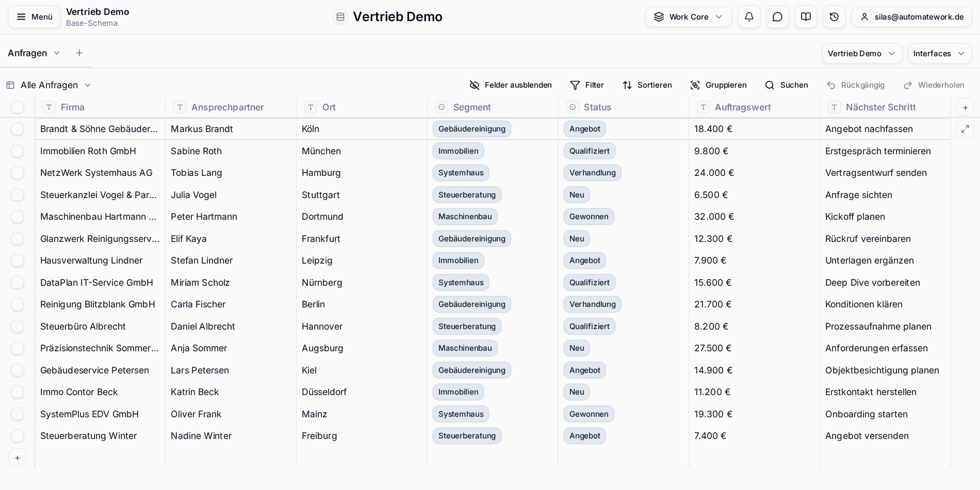Open the history clock icon
This screenshot has height=490, width=980.
click(x=834, y=17)
